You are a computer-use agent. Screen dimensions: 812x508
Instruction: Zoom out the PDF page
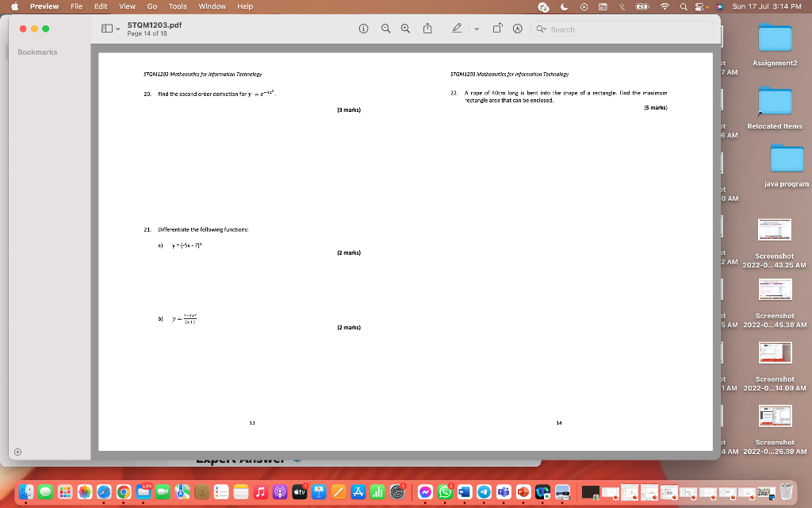coord(386,29)
